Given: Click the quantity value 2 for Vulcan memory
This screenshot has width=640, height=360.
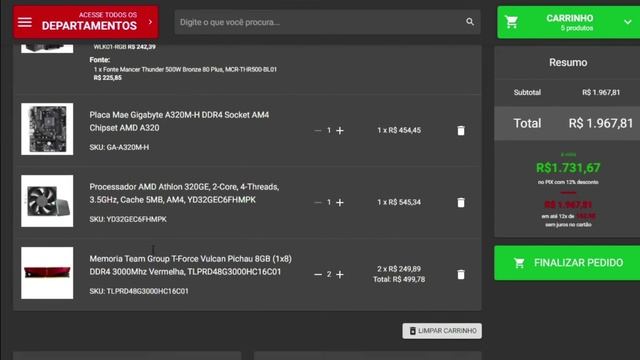Looking at the screenshot, I should tap(329, 274).
